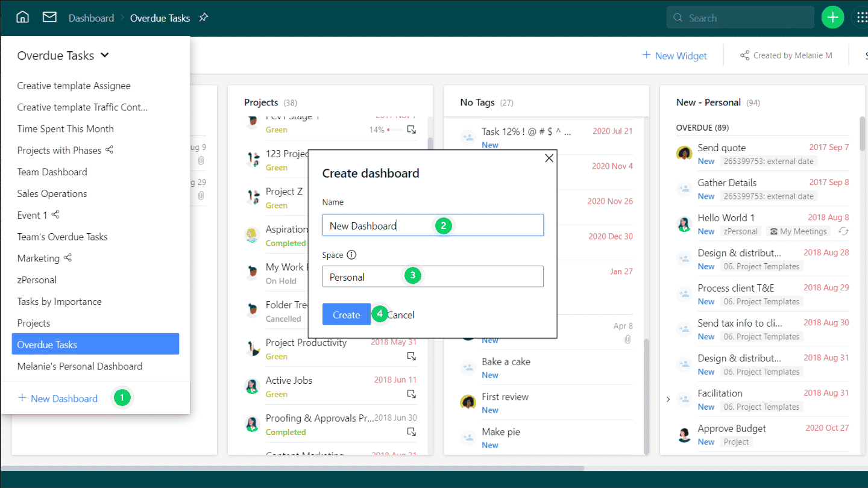Click New Dashboard link

tap(58, 398)
